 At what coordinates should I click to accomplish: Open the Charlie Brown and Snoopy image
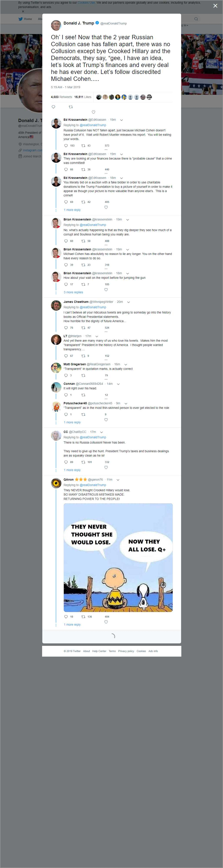(x=118, y=557)
